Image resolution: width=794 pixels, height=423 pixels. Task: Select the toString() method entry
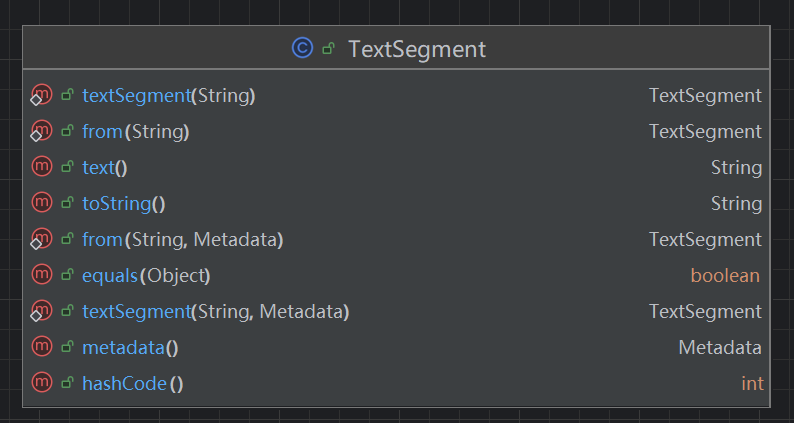point(123,204)
